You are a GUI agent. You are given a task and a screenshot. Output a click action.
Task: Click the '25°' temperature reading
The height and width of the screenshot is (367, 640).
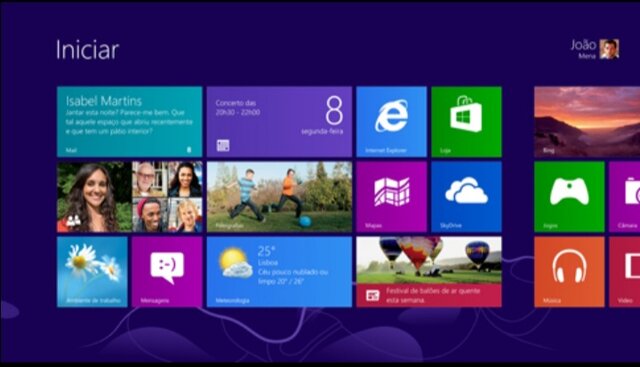267,251
